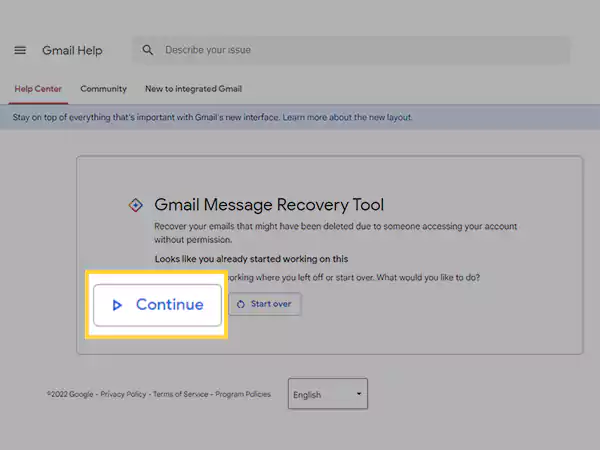
Task: Open New to integrated Gmail tab
Action: 193,89
